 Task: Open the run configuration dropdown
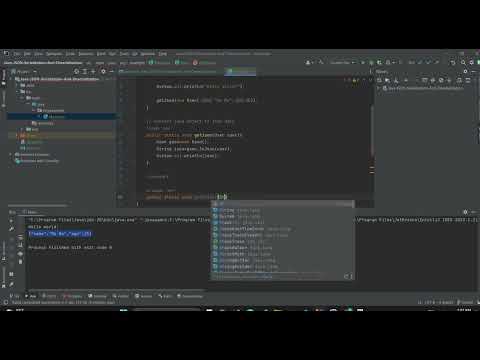pyautogui.click(x=343, y=62)
